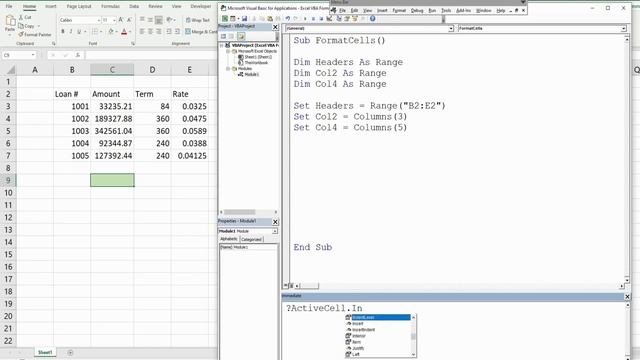Close the Project VBAProject pane
The width and height of the screenshot is (640, 360).
[x=275, y=27]
